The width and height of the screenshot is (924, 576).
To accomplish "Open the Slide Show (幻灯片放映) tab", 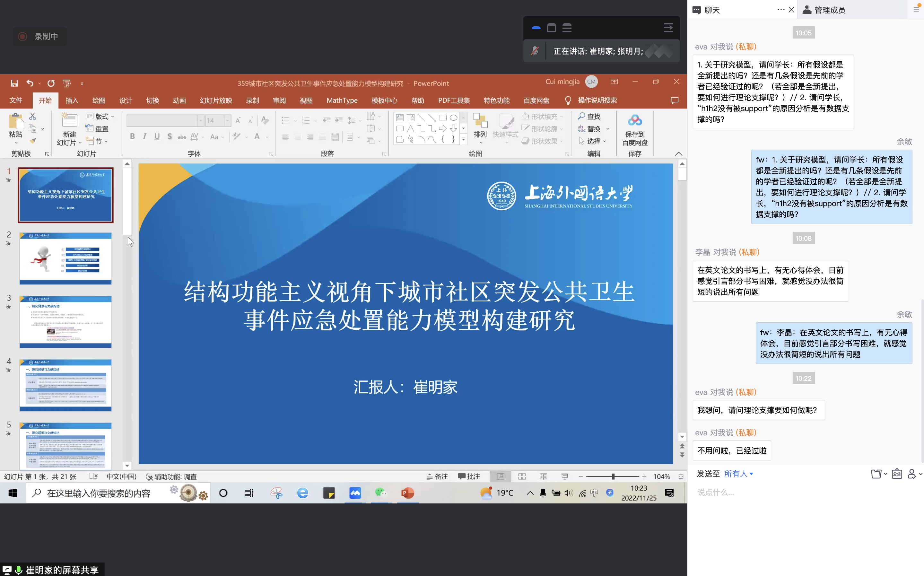I will (215, 100).
